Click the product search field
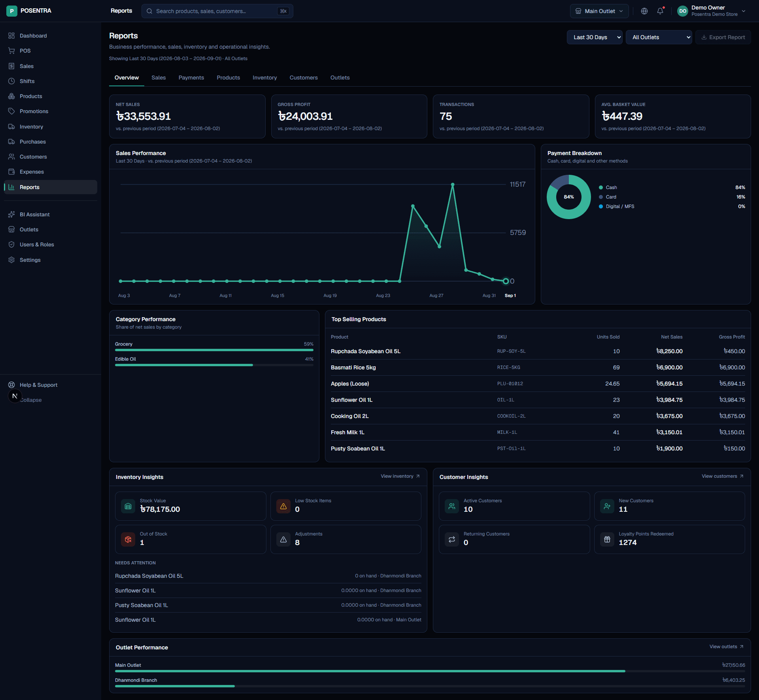 (x=217, y=11)
